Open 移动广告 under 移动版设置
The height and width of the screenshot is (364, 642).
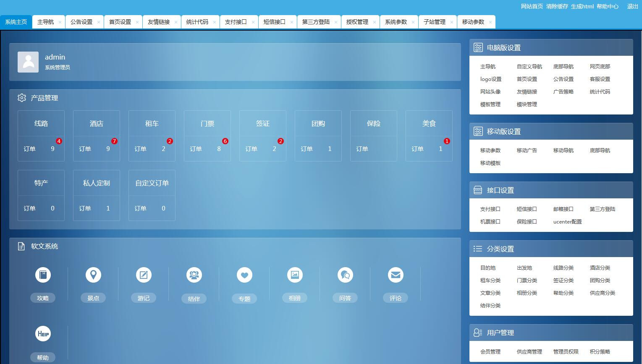click(x=527, y=151)
